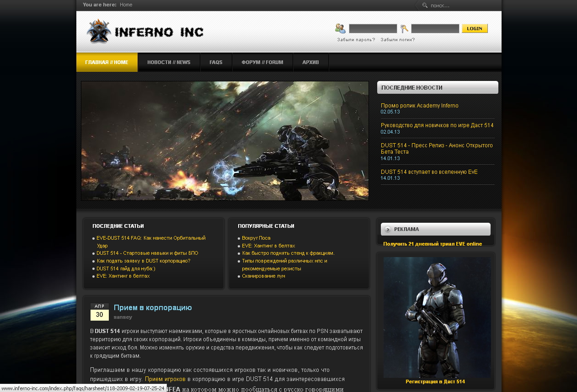Screen dimensions: 577x392
Task: Open the Прием в корпорацию article title
Action: pyautogui.click(x=153, y=308)
